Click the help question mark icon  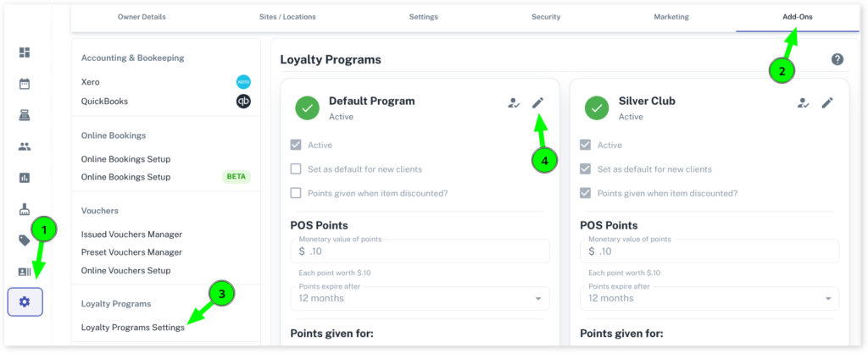point(837,59)
